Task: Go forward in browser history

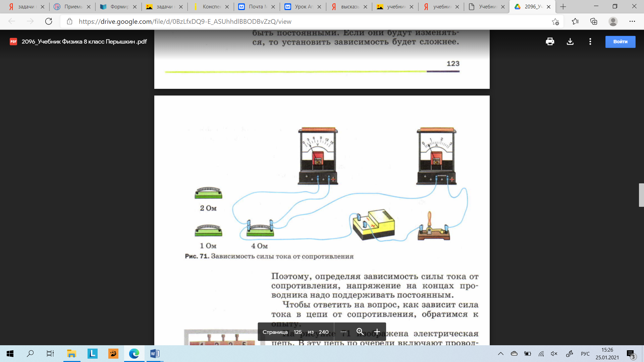Action: [30, 21]
